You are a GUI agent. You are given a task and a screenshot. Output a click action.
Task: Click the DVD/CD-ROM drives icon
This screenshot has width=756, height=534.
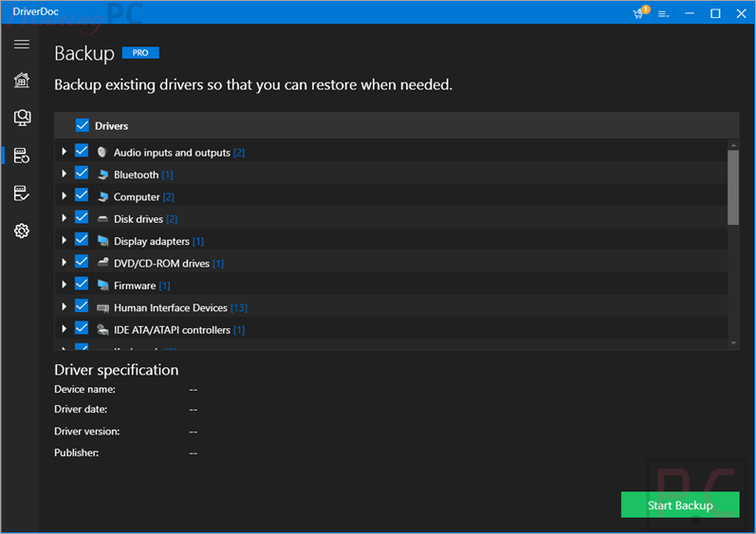click(x=102, y=263)
